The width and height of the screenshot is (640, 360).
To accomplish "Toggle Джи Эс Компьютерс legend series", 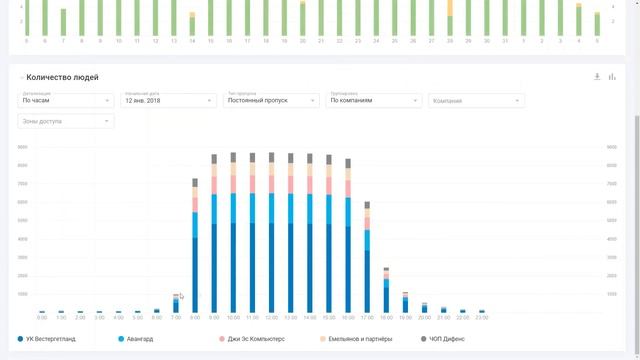I will [x=252, y=339].
